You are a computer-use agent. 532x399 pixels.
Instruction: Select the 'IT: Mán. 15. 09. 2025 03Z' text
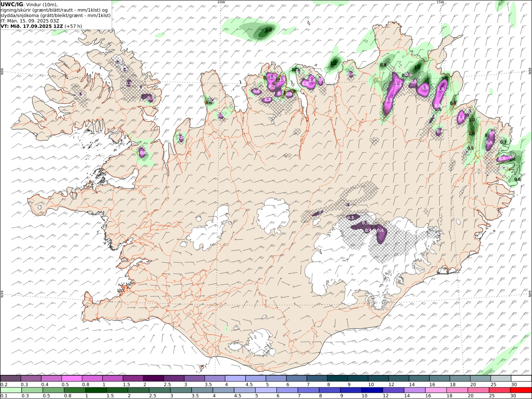pyautogui.click(x=30, y=20)
